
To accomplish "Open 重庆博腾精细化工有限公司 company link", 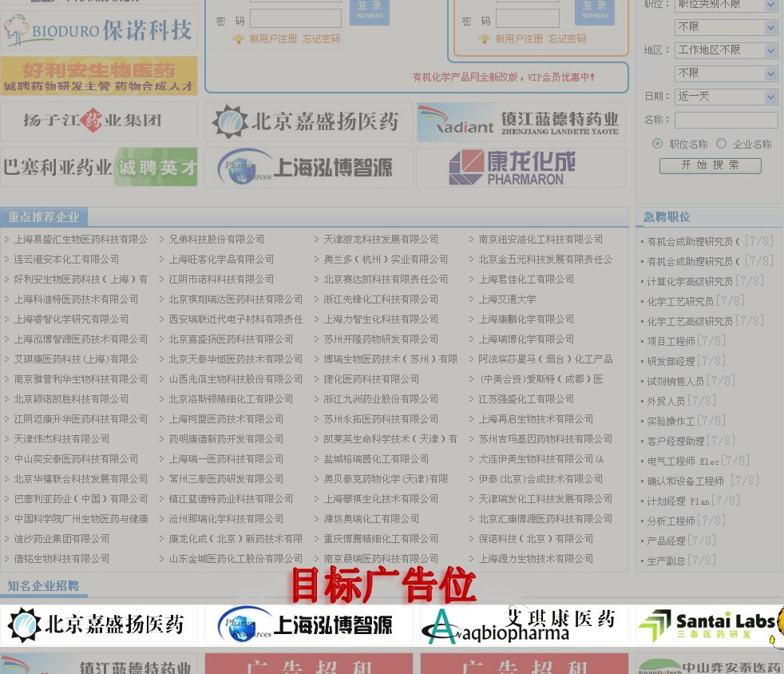I will tap(381, 539).
